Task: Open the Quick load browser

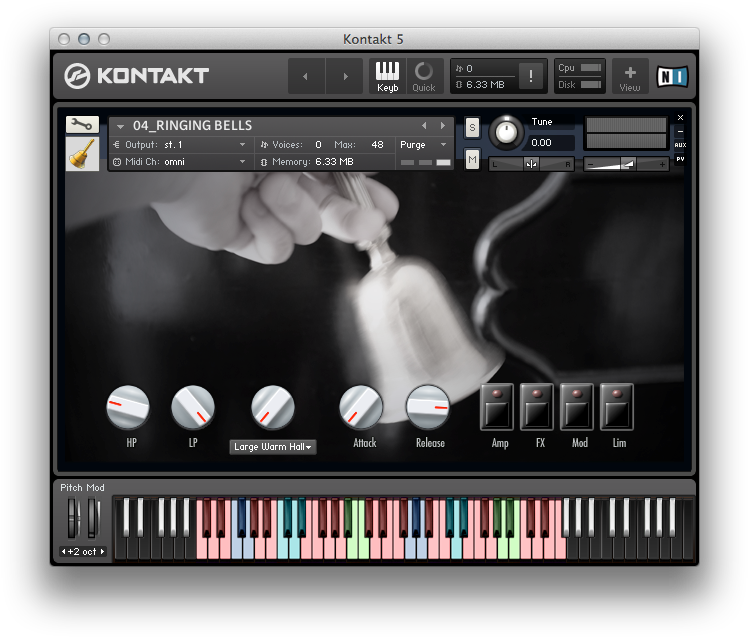Action: [x=424, y=76]
